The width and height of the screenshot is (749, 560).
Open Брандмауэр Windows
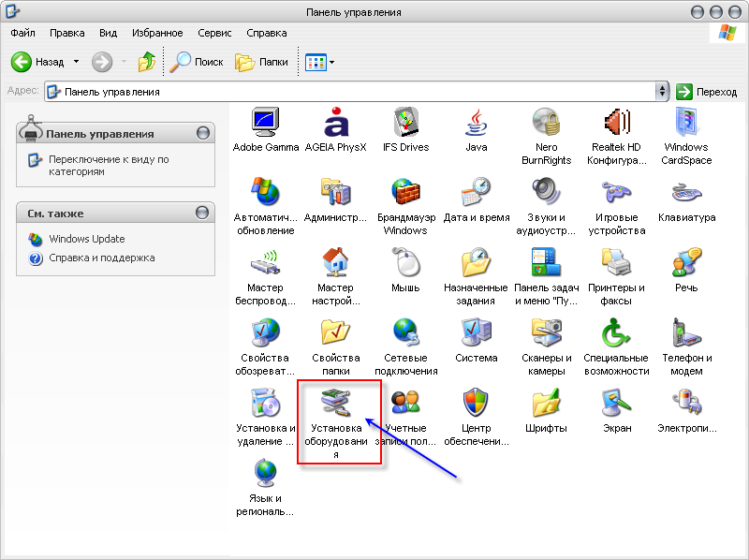pos(406,206)
